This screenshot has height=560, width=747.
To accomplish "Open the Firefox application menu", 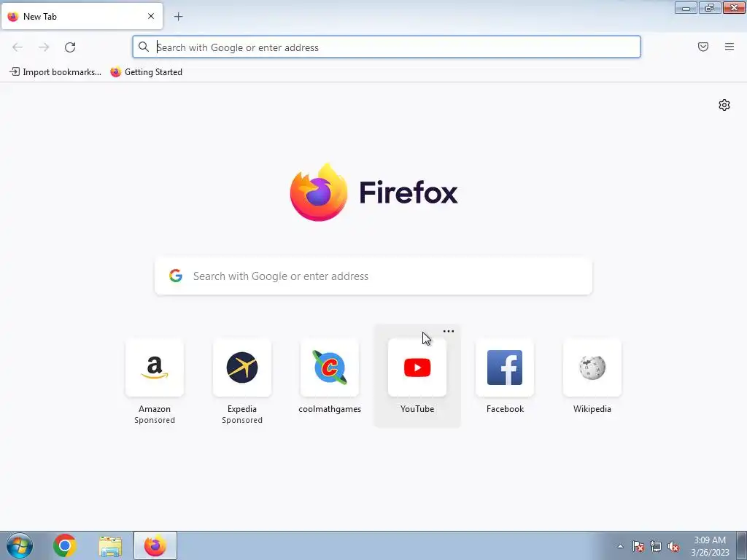I will [x=729, y=47].
